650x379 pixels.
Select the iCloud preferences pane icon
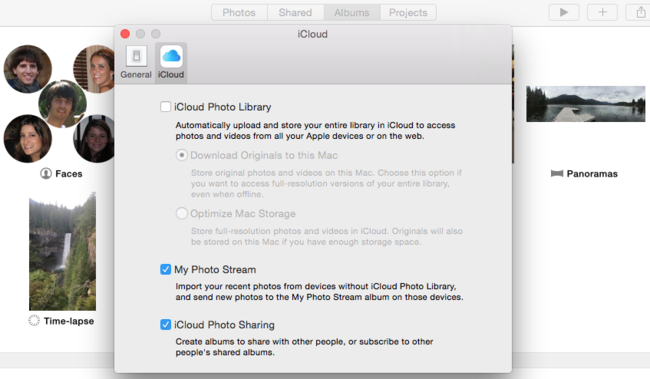click(171, 63)
